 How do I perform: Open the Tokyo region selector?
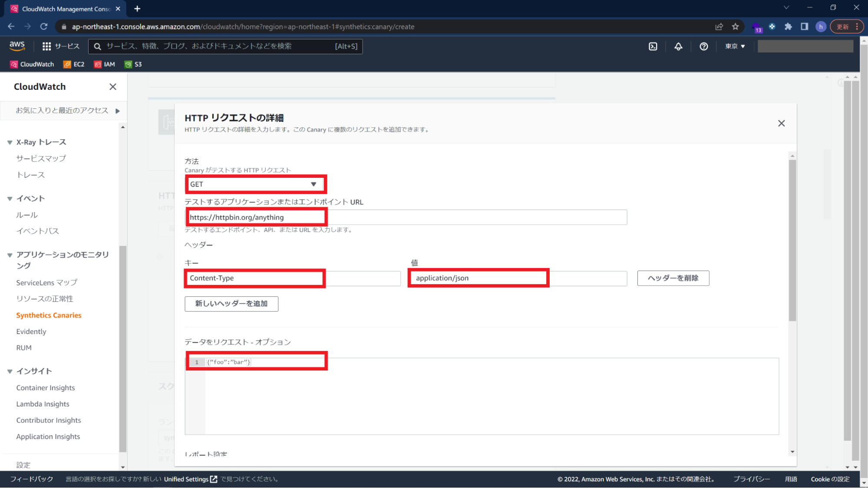point(735,46)
